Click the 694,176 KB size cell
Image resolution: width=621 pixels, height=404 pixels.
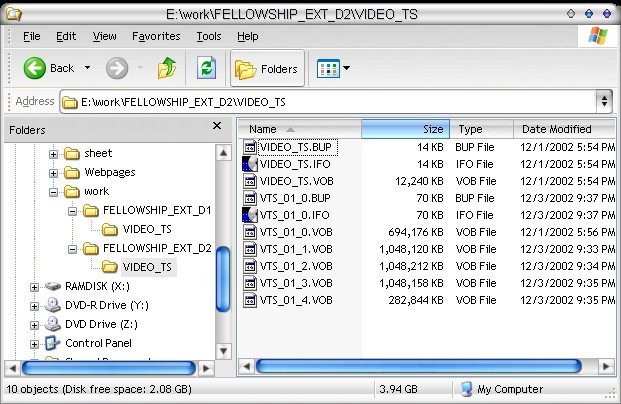pos(415,232)
